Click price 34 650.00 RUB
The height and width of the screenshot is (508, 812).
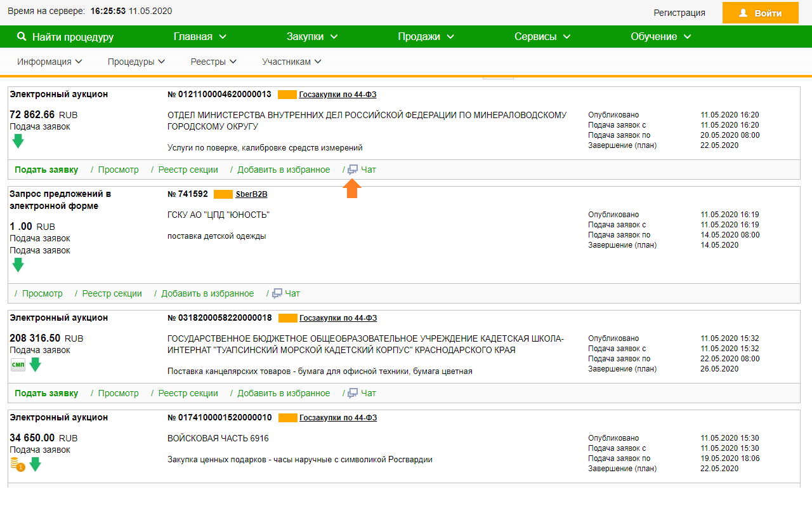(x=44, y=438)
